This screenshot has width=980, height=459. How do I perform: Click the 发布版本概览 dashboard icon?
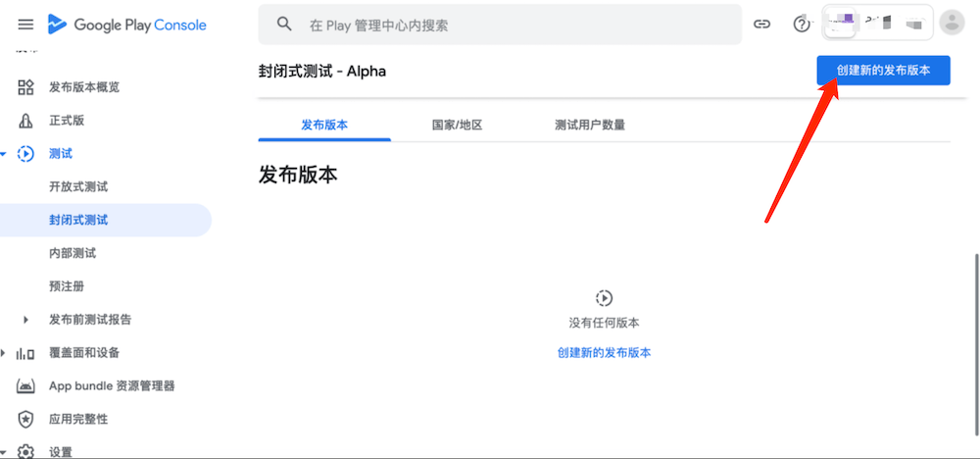click(26, 87)
